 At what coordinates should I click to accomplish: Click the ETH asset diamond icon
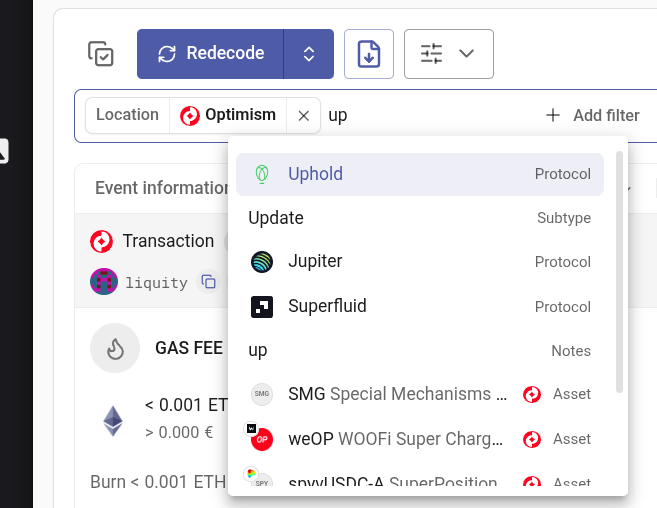click(x=113, y=421)
